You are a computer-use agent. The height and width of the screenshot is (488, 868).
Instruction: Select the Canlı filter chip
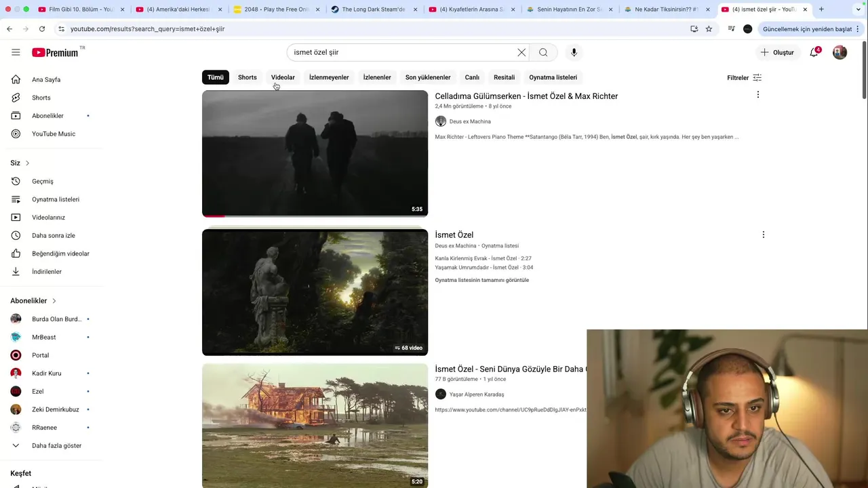click(x=472, y=77)
